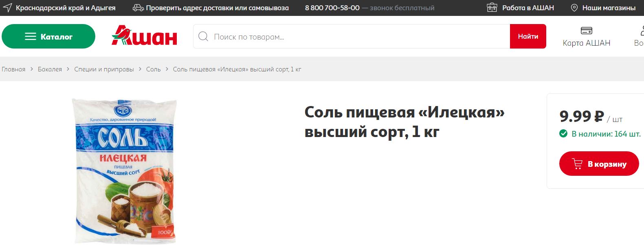Click the magnifier icon in search field
The width and height of the screenshot is (644, 250).
(203, 36)
